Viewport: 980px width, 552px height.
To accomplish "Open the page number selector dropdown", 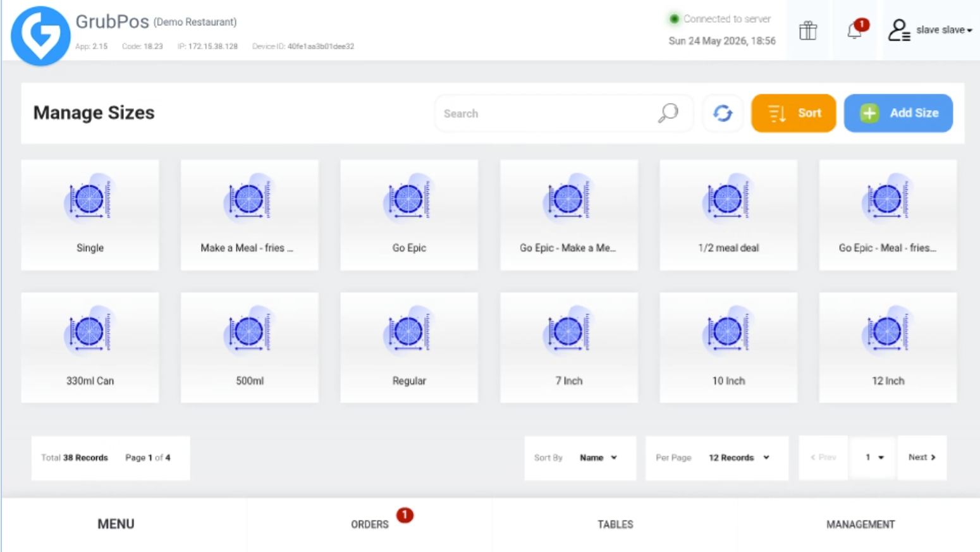I will click(873, 457).
